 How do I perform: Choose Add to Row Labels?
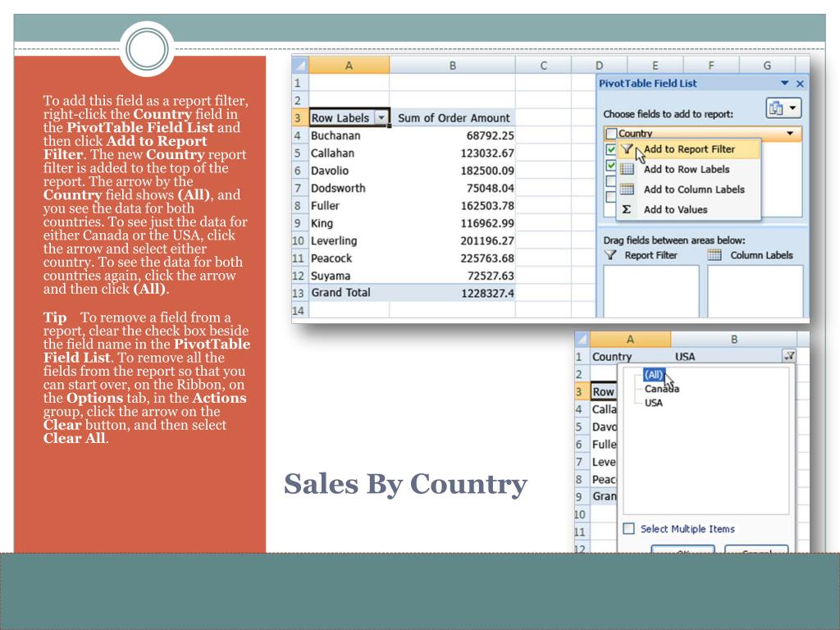[x=688, y=169]
